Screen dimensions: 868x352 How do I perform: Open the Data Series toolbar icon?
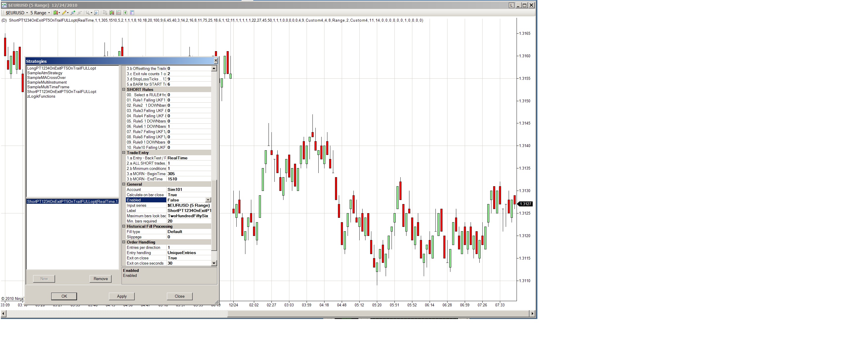112,13
